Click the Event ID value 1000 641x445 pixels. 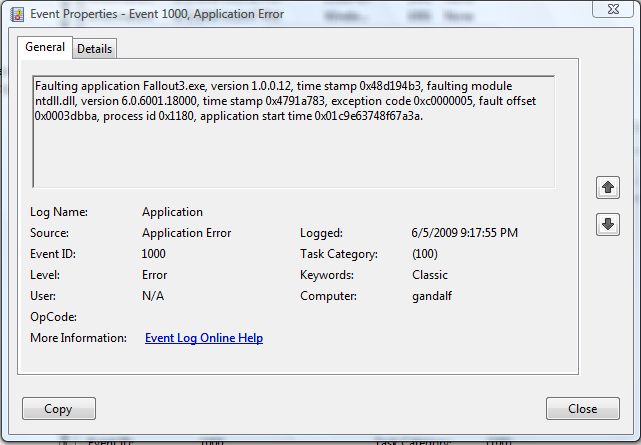[x=154, y=254]
